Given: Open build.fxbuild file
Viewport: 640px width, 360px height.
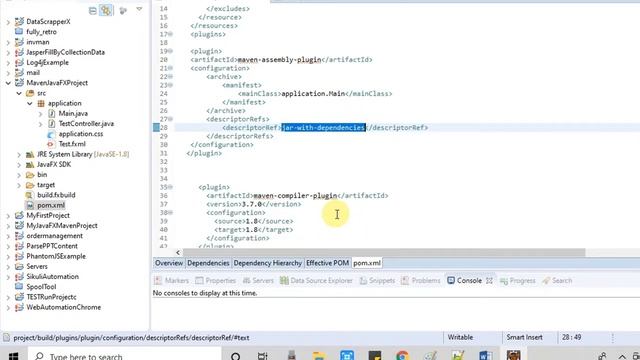Looking at the screenshot, I should pyautogui.click(x=56, y=195).
